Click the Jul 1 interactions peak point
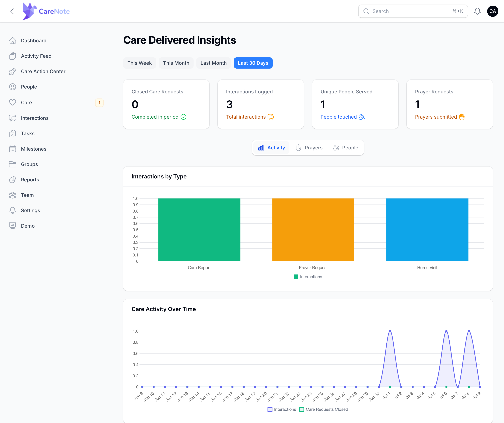The height and width of the screenshot is (423, 504). pyautogui.click(x=390, y=331)
